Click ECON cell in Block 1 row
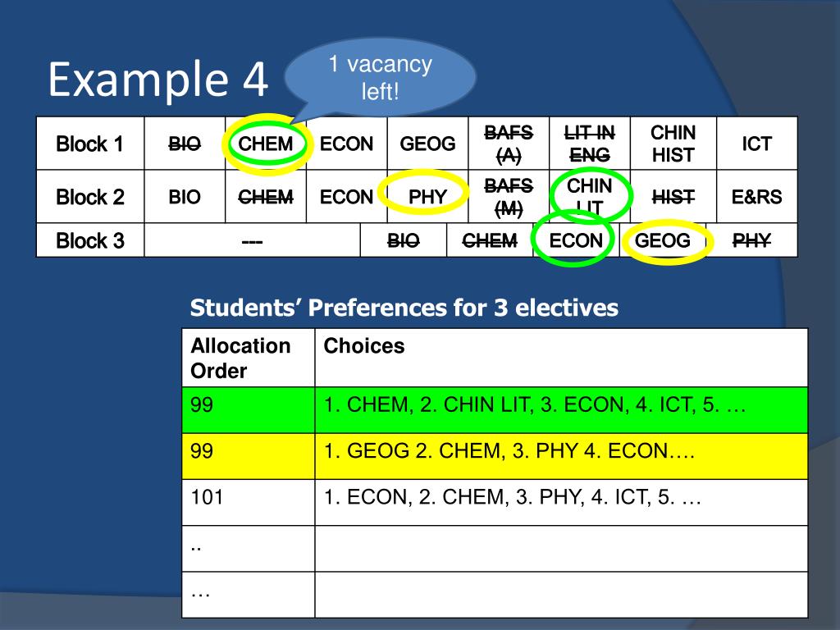Image resolution: width=840 pixels, height=630 pixels. pos(347,144)
